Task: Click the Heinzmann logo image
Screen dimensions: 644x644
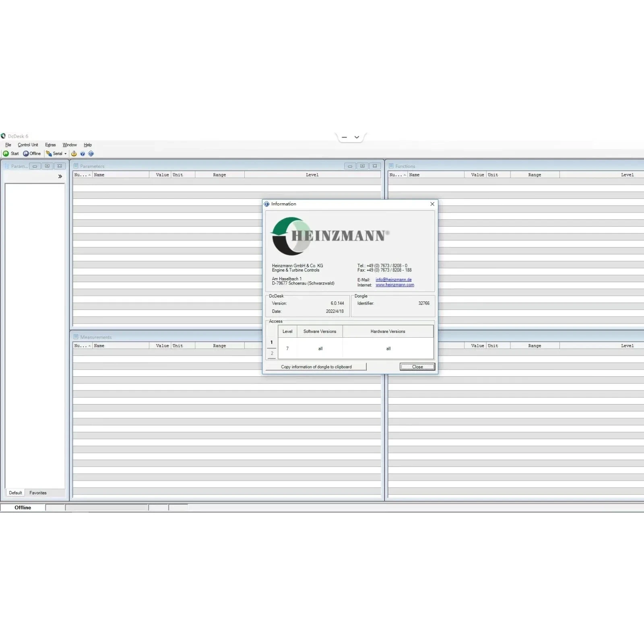Action: pyautogui.click(x=330, y=236)
